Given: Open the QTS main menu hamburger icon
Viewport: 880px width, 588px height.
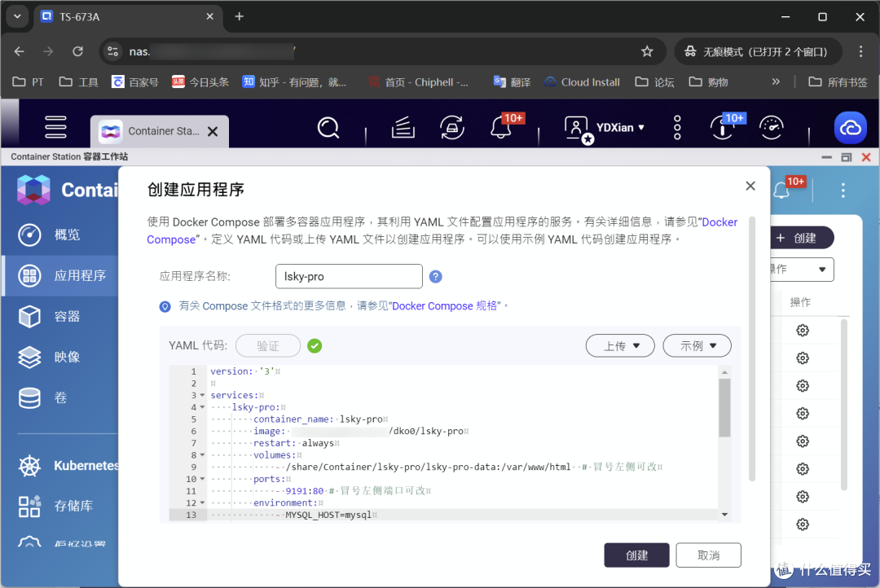Looking at the screenshot, I should click(x=55, y=127).
